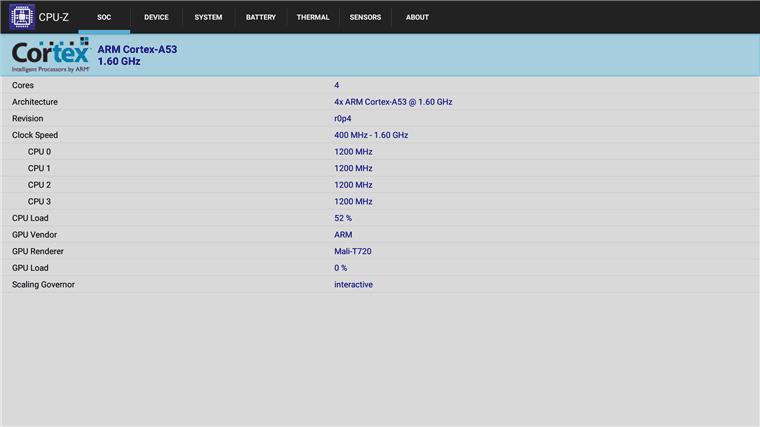This screenshot has height=427, width=760.
Task: Click the Mali-T720 renderer value
Action: 353,251
